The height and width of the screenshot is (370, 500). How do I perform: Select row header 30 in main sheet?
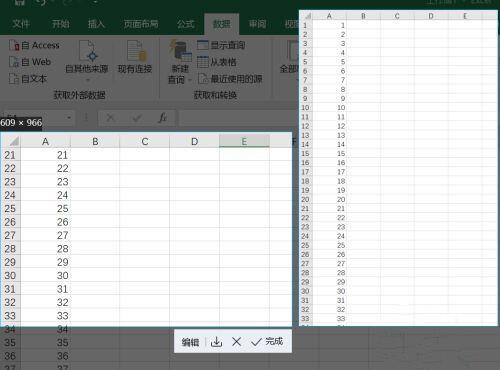pos(10,276)
